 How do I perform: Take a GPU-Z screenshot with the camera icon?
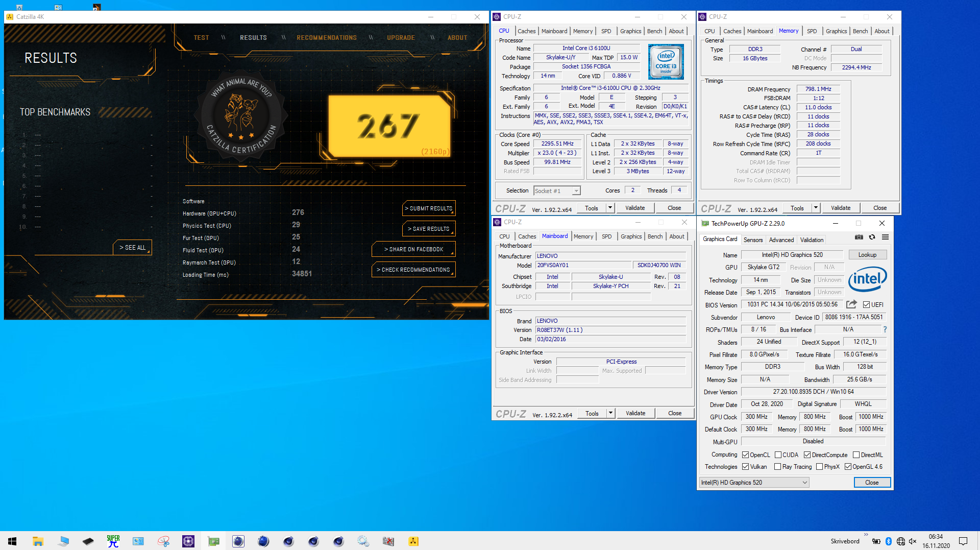pyautogui.click(x=859, y=237)
